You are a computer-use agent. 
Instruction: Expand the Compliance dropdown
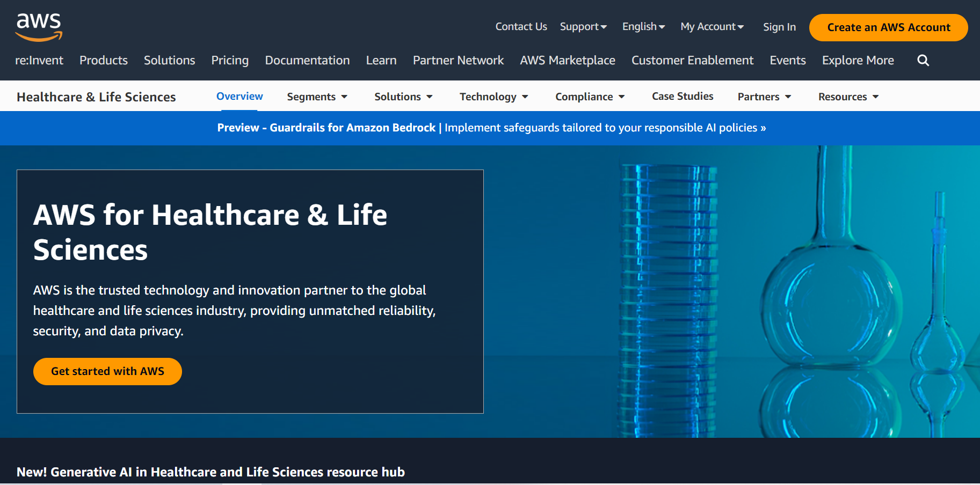pos(590,97)
